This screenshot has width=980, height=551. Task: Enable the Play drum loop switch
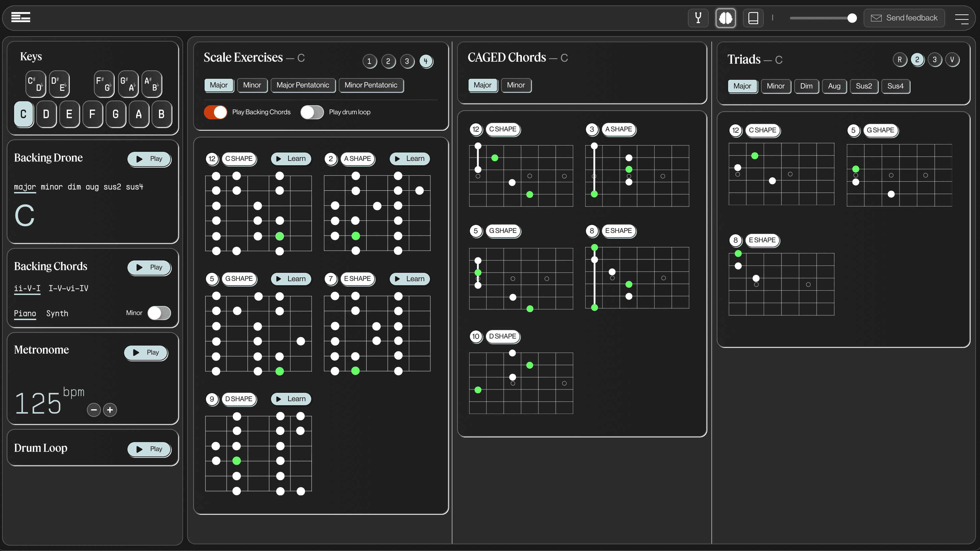[312, 112]
